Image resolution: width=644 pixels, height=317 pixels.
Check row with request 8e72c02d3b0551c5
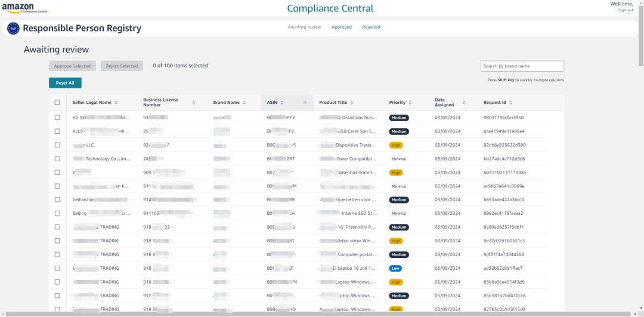(x=57, y=241)
